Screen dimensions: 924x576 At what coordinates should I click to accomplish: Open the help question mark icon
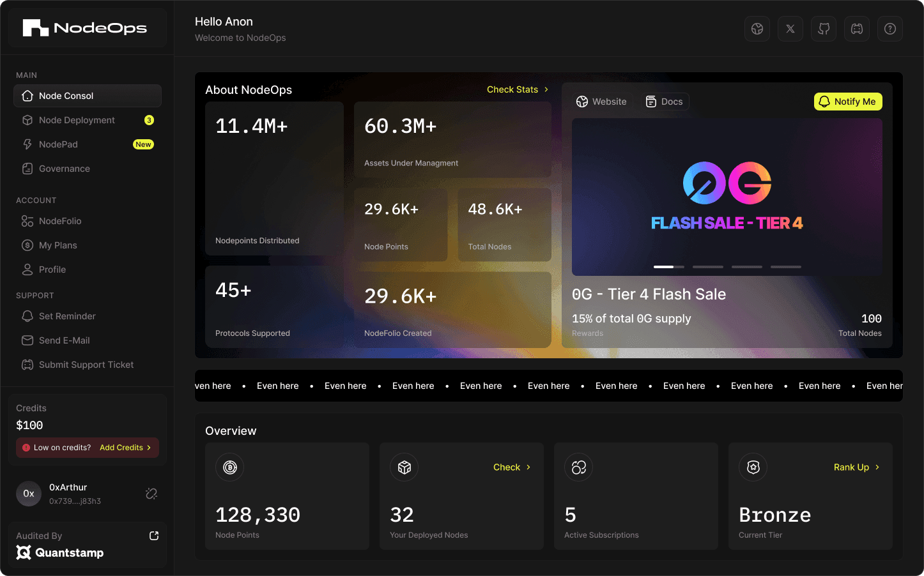tap(890, 29)
